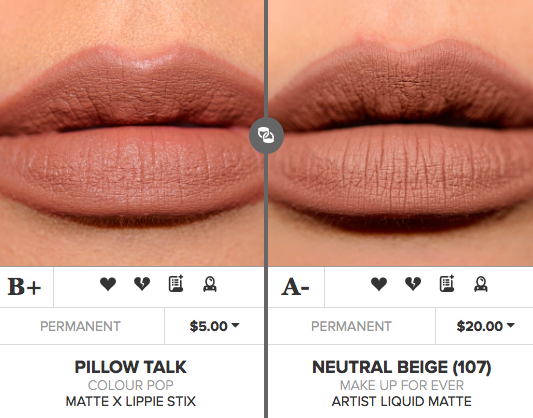Click the heart icon under Neutral Beige
Image resolution: width=533 pixels, height=418 pixels.
point(379,284)
